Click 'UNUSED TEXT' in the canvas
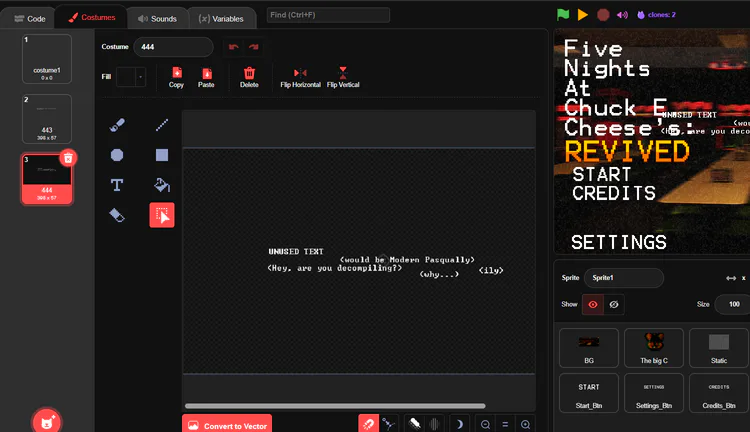Image resolution: width=750 pixels, height=432 pixels. pyautogui.click(x=296, y=252)
